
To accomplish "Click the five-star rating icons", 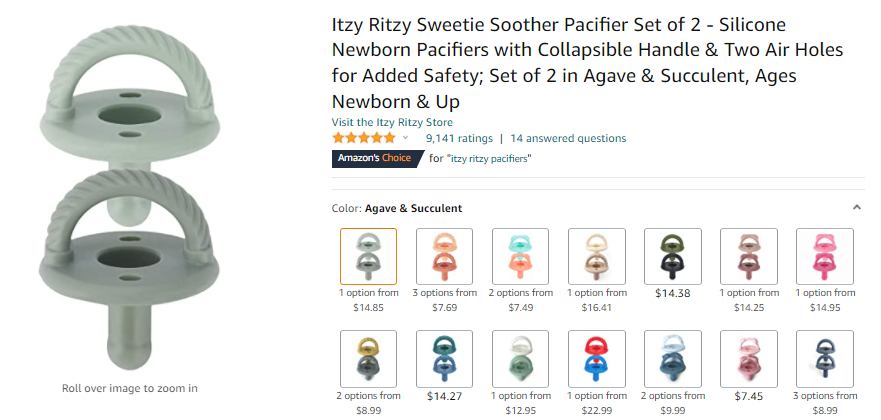I will [x=363, y=138].
